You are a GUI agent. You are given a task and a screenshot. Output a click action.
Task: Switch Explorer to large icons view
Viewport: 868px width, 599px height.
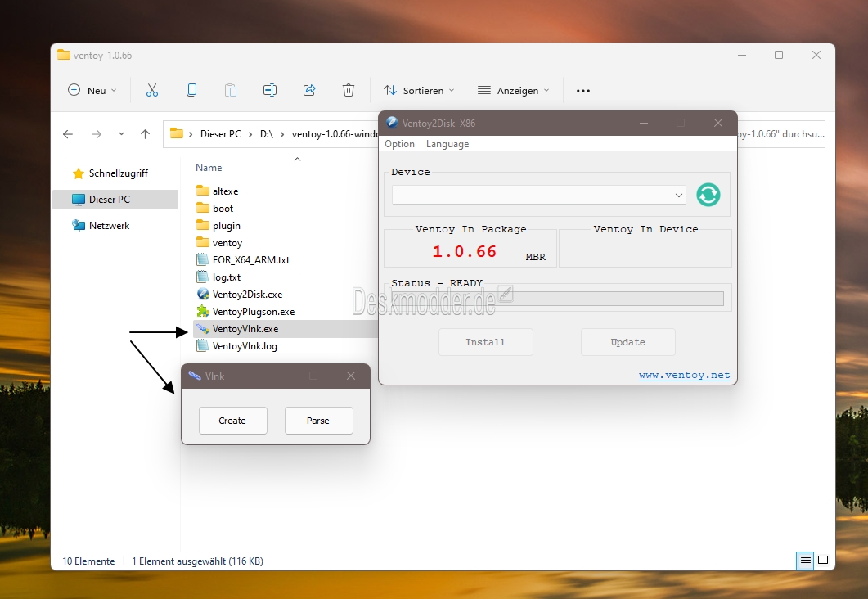(x=823, y=561)
